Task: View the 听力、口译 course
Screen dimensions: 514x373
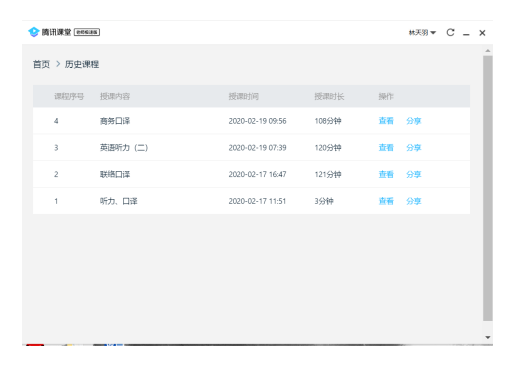Action: (x=386, y=201)
